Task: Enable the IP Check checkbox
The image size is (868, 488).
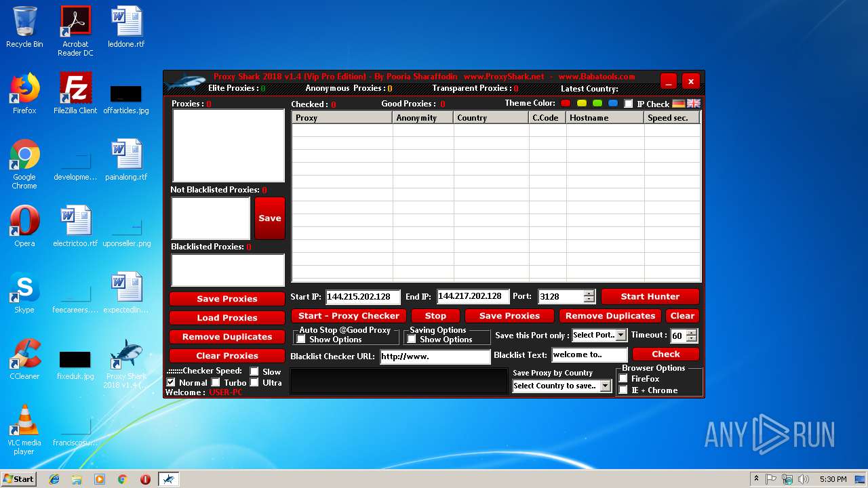Action: point(629,104)
